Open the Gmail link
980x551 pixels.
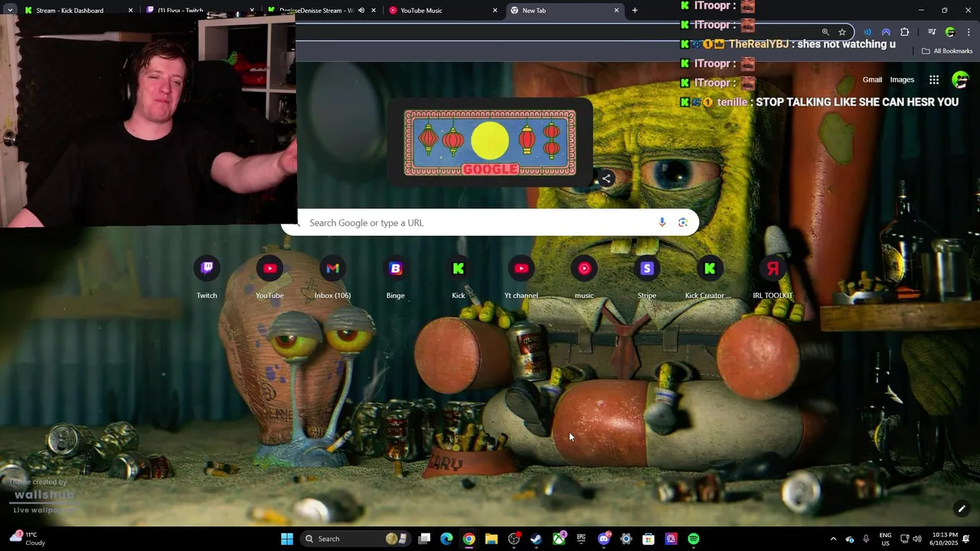click(872, 80)
